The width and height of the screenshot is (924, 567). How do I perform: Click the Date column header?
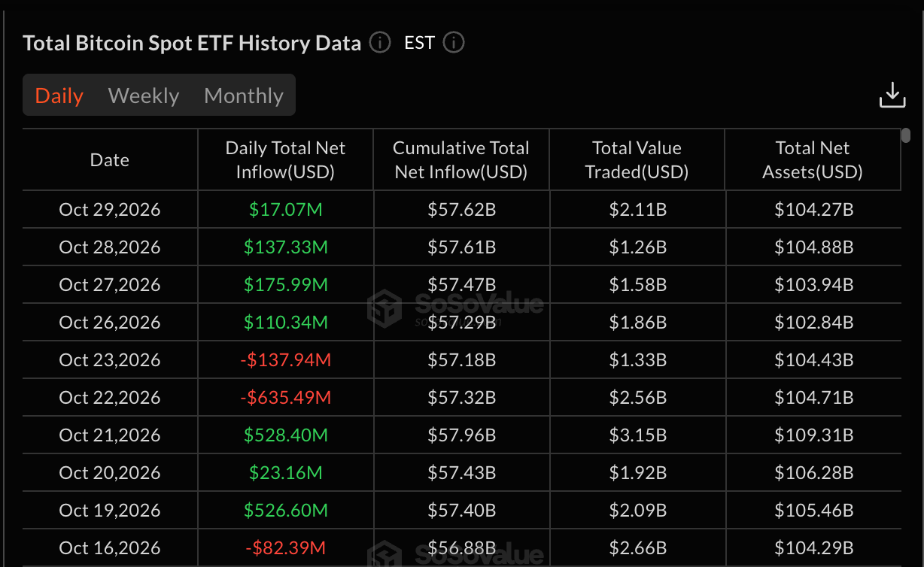(x=110, y=159)
